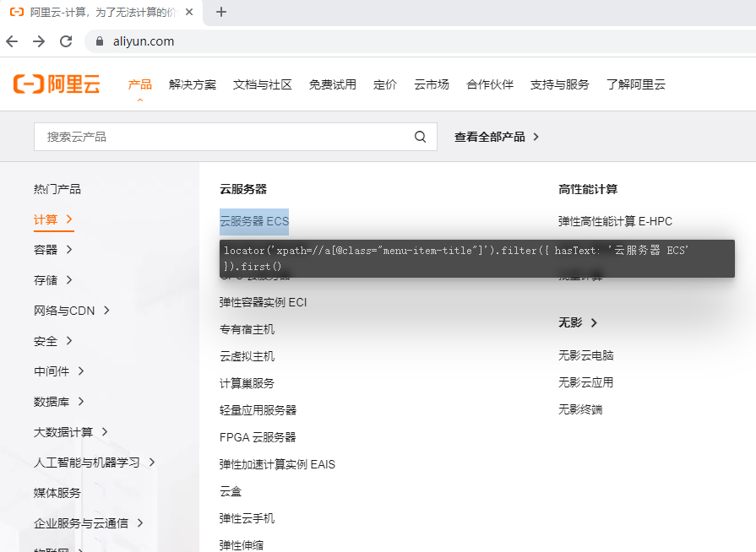Expand the 容器 category chevron
Viewport: 756px width, 552px height.
[x=69, y=250]
